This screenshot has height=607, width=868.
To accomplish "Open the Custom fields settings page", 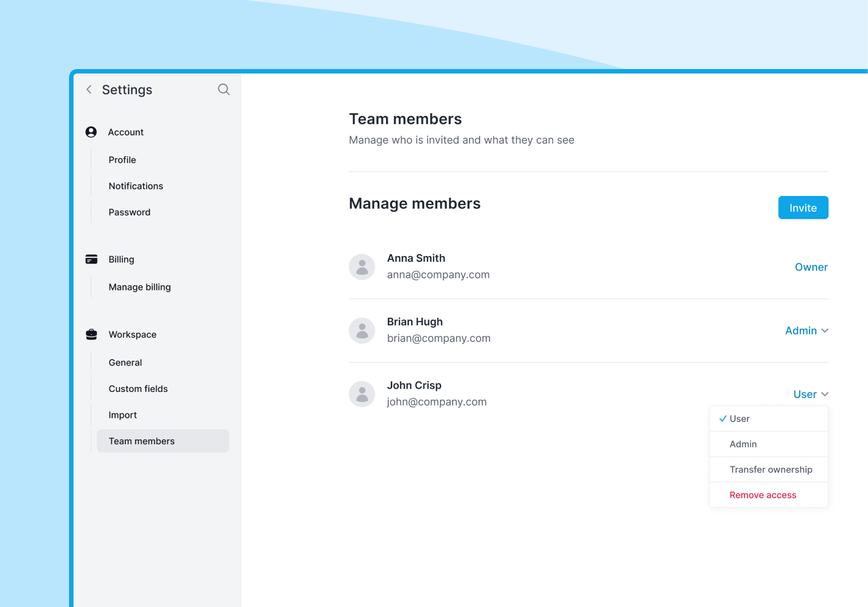I will (138, 388).
